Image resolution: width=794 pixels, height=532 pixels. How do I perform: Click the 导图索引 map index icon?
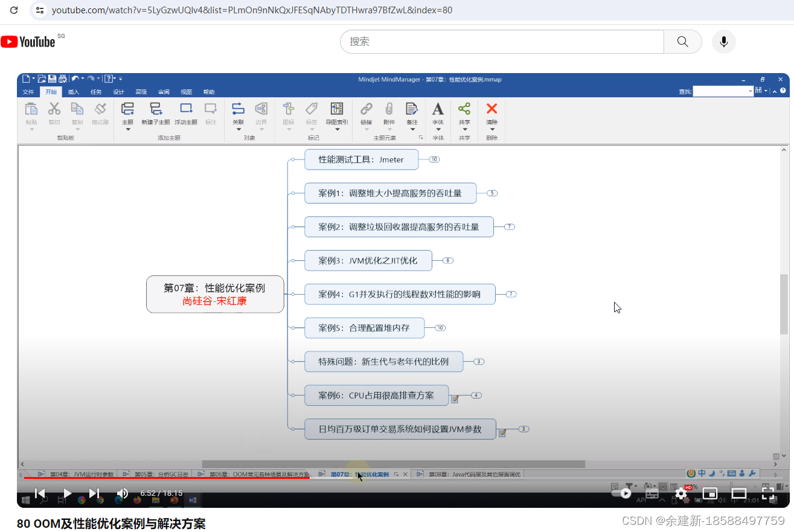(x=337, y=109)
